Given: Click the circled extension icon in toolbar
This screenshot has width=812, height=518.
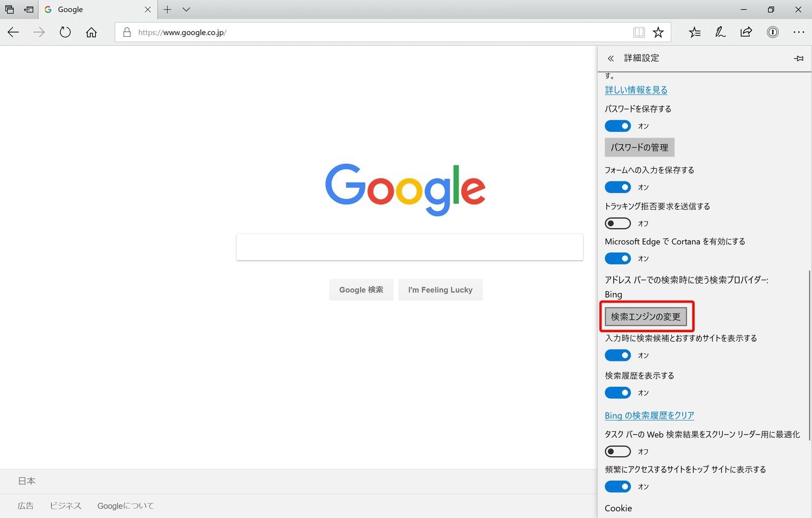Looking at the screenshot, I should [772, 33].
